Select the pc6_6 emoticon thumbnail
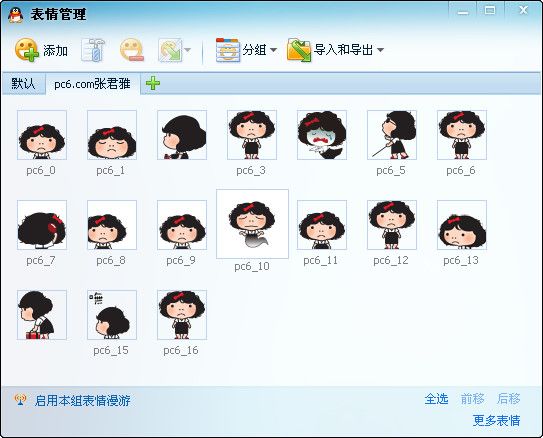Screen dimensions: 543x438 pyautogui.click(x=462, y=135)
